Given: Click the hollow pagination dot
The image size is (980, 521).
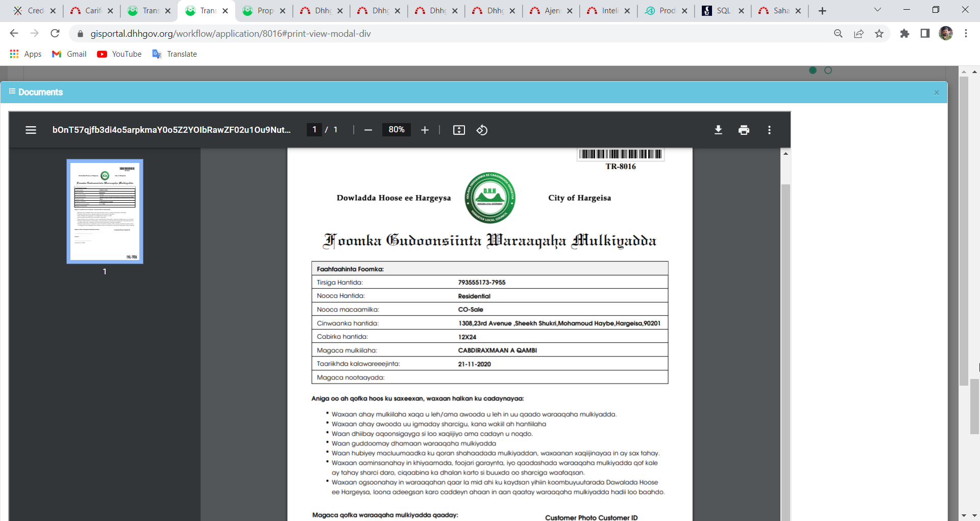Looking at the screenshot, I should click(x=828, y=70).
